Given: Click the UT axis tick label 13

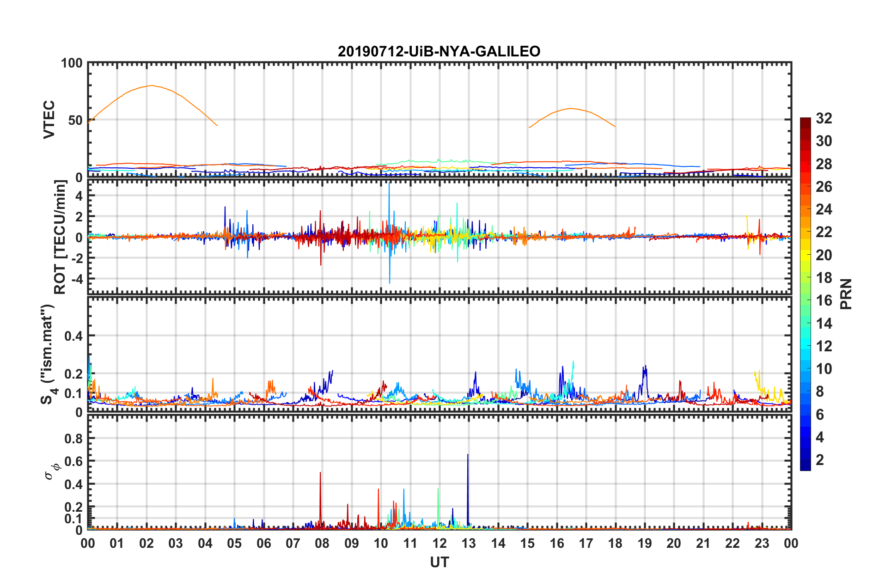Looking at the screenshot, I should (469, 543).
